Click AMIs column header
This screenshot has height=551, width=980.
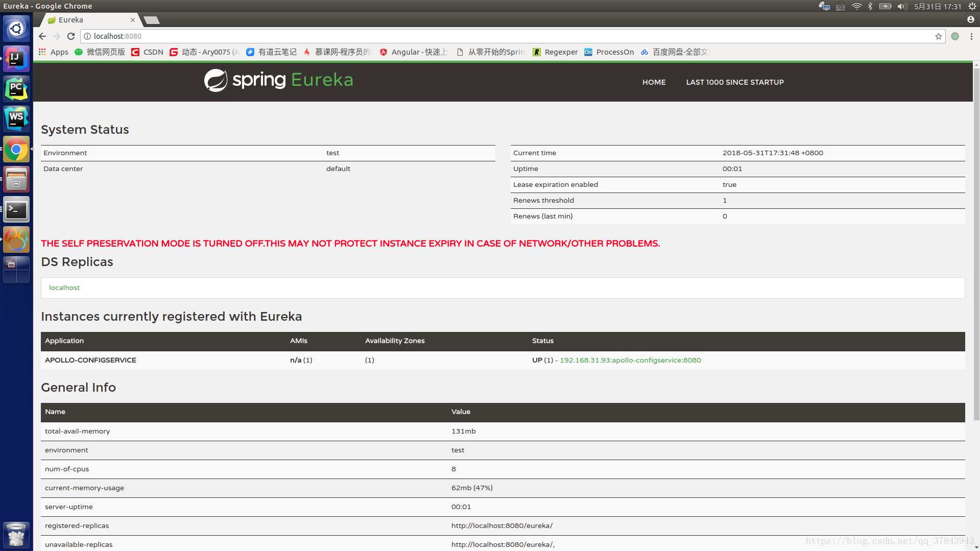point(298,341)
